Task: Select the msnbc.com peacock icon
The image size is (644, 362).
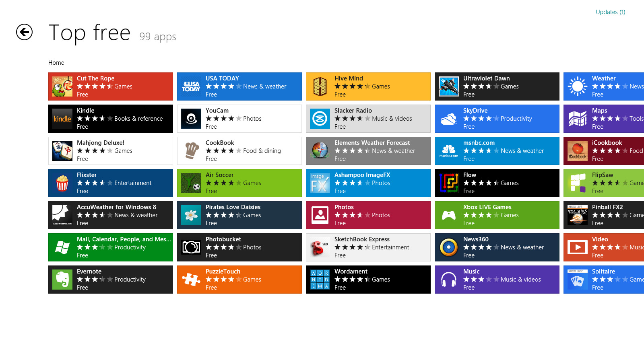Action: pos(449,151)
